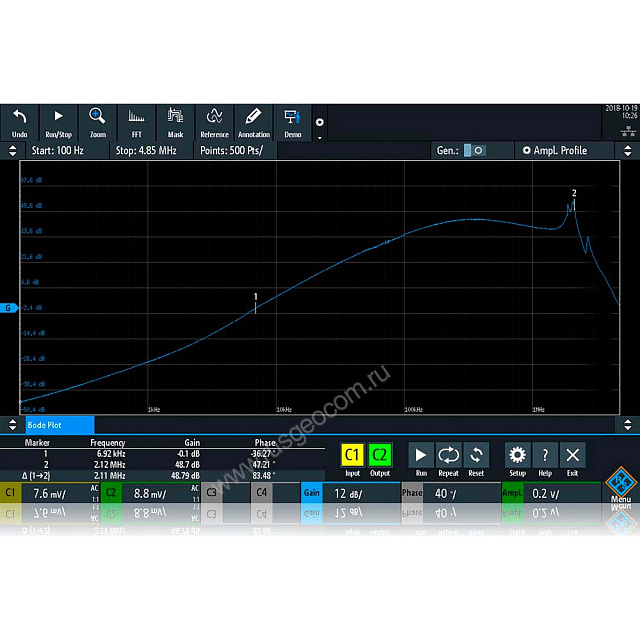Open the FFT function
Image resolution: width=640 pixels, height=640 pixels.
(136, 121)
